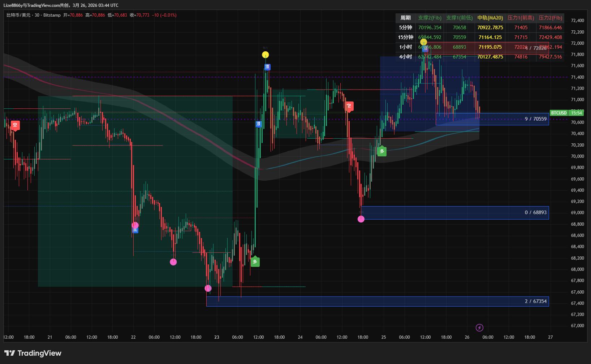Click the 27 date on the time axis
Image resolution: width=591 pixels, height=364 pixels.
pyautogui.click(x=550, y=337)
